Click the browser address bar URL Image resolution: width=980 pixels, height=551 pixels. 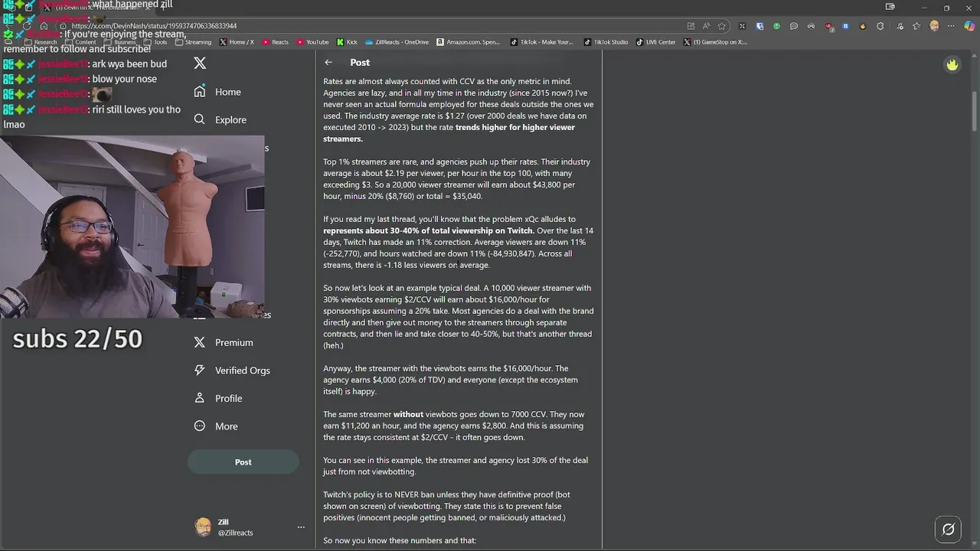click(x=154, y=26)
